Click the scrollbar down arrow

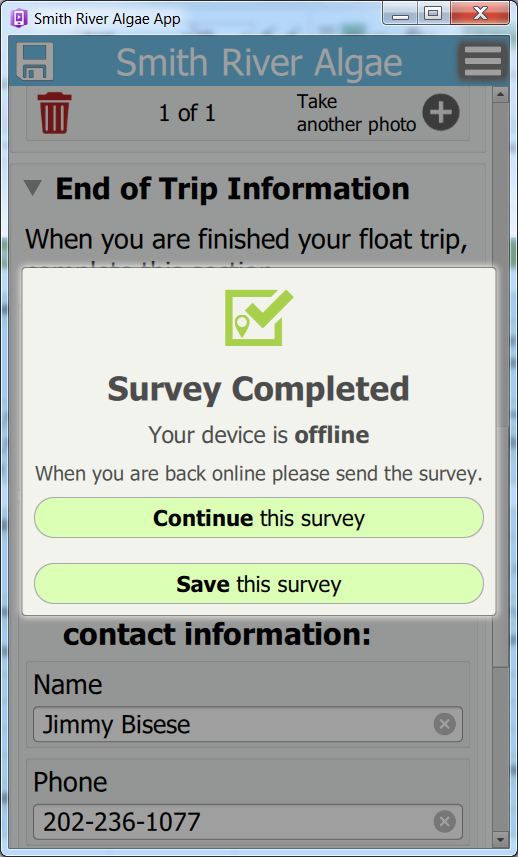pyautogui.click(x=500, y=838)
